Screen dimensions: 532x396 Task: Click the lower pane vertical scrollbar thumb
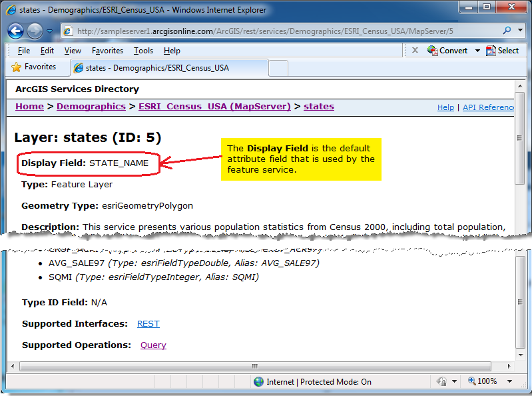click(521, 302)
